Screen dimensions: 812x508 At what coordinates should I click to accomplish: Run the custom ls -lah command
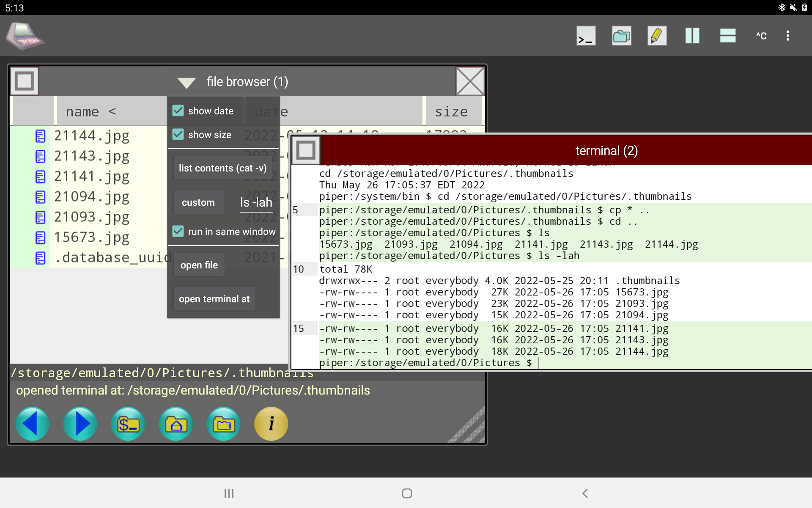pyautogui.click(x=198, y=202)
